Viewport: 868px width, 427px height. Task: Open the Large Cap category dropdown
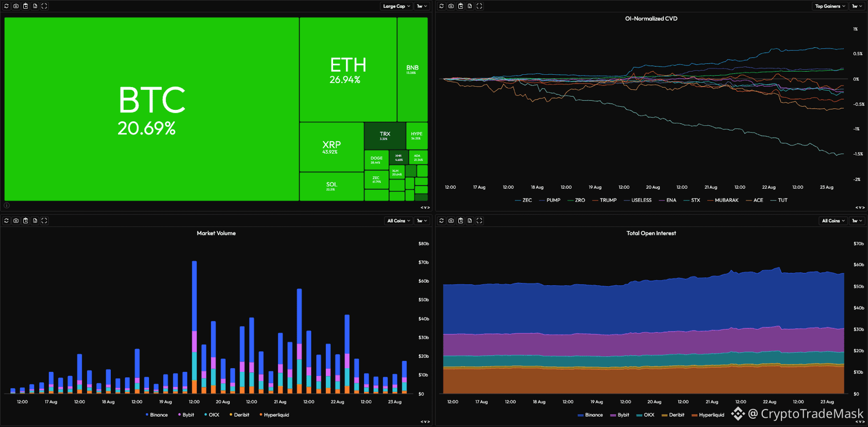pyautogui.click(x=396, y=6)
